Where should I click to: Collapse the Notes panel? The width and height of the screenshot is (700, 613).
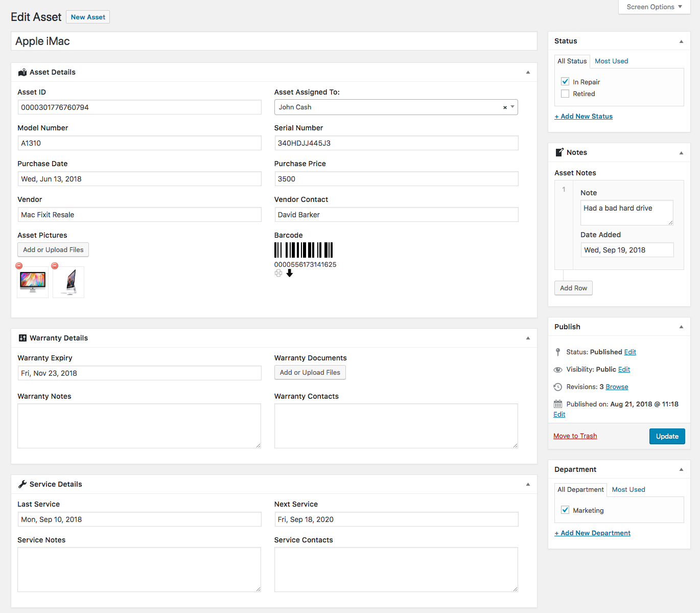681,153
